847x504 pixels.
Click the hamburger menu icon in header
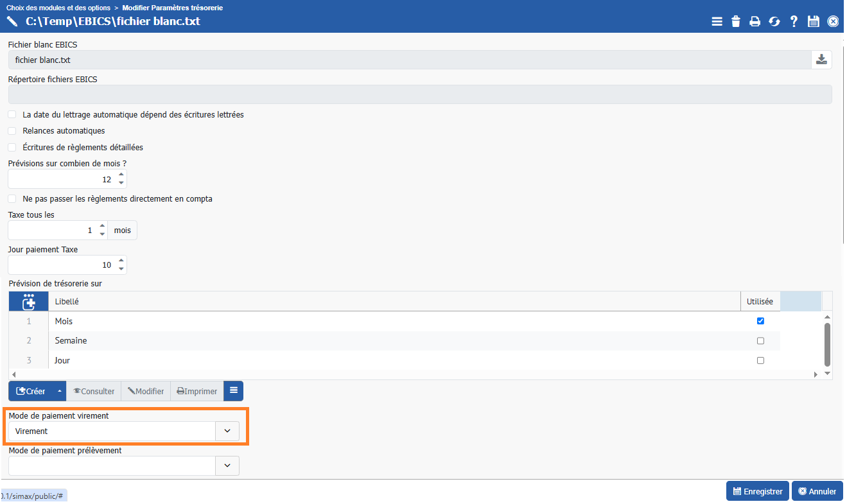tap(717, 22)
